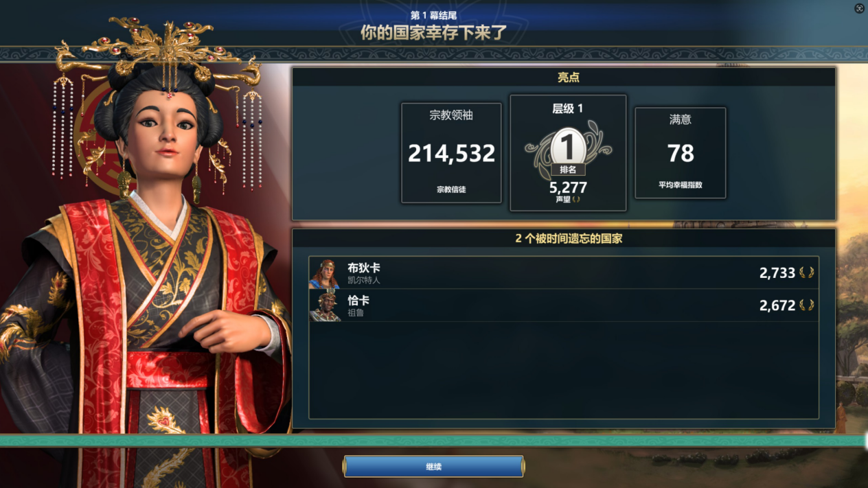This screenshot has width=868, height=488.
Task: Click Boudica's leader portrait icon
Action: pyautogui.click(x=324, y=273)
